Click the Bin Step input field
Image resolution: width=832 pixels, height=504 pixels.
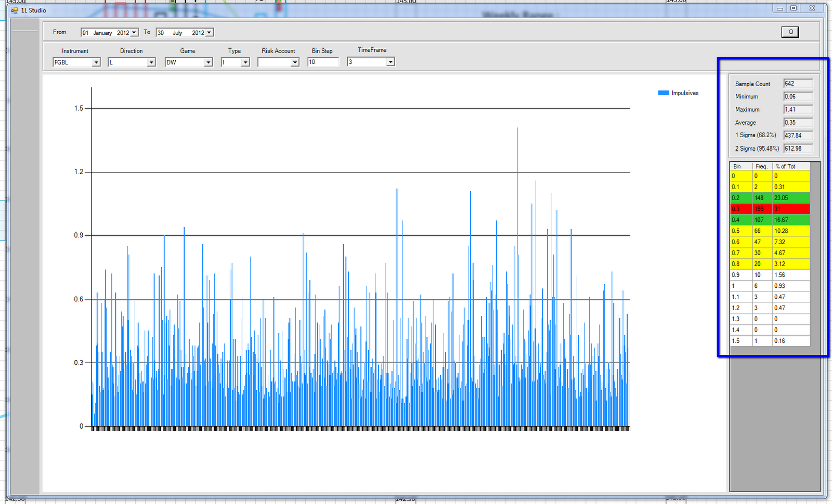click(323, 62)
